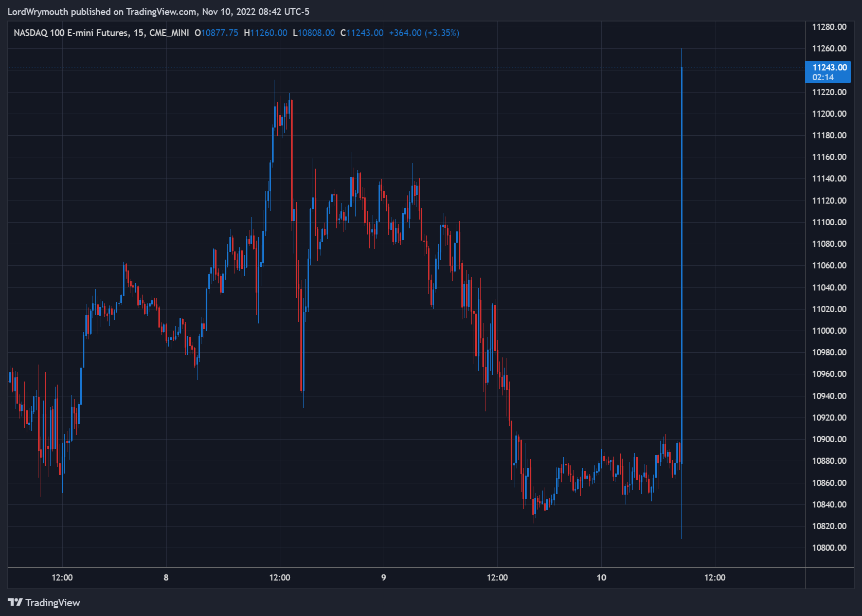This screenshot has width=862, height=616.
Task: Click the NASDAQ 100 E-mini Futures title
Action: tap(71, 33)
